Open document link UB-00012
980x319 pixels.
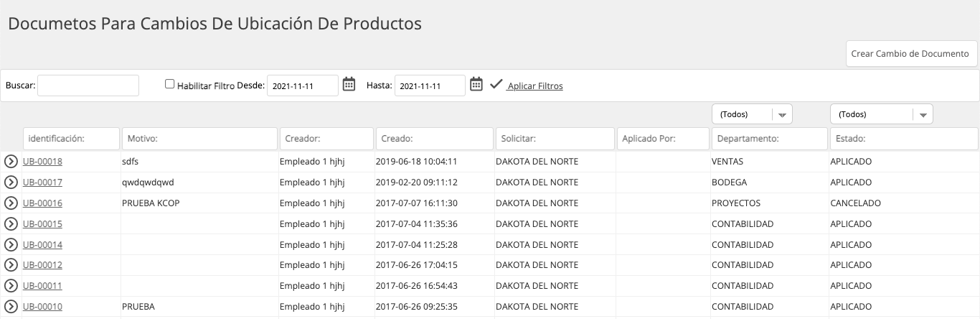(x=42, y=265)
